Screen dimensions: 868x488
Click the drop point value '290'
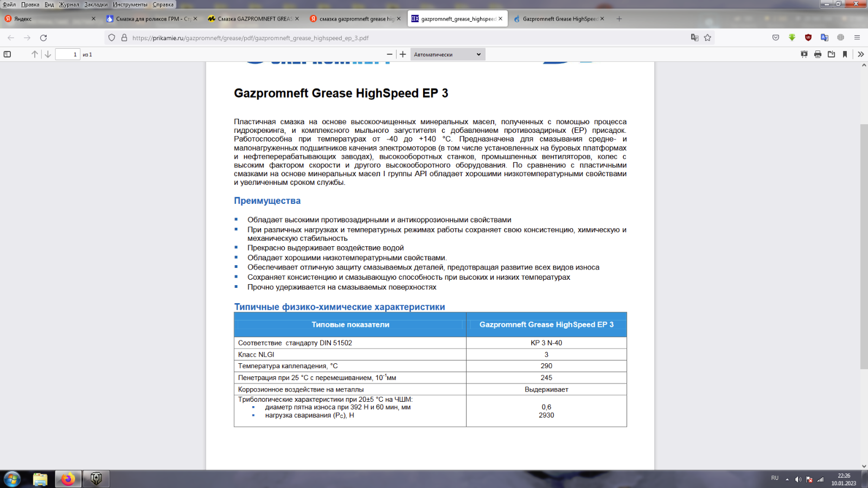[546, 366]
